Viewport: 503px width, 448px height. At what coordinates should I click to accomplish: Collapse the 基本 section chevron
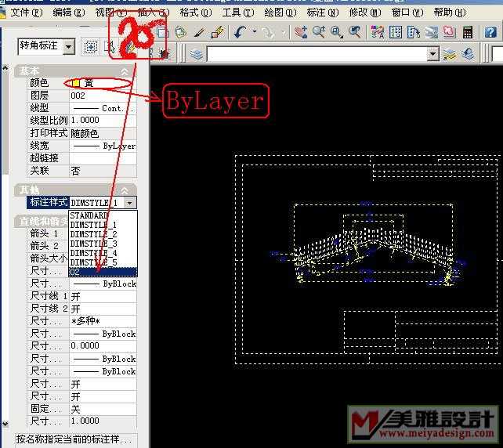(x=124, y=71)
